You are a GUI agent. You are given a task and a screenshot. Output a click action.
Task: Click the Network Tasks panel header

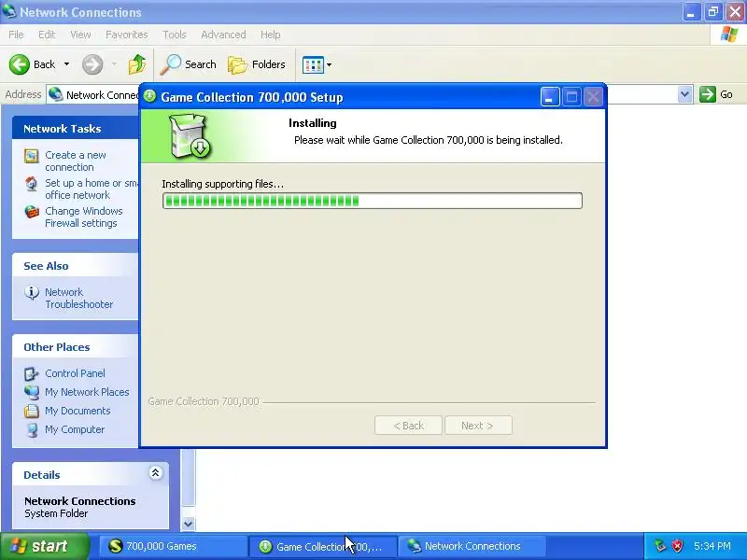point(76,129)
